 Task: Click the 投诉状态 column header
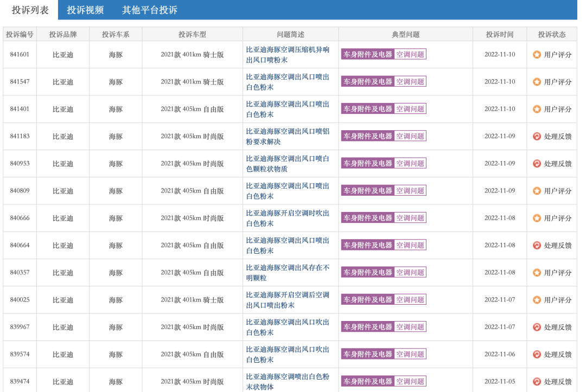(552, 34)
